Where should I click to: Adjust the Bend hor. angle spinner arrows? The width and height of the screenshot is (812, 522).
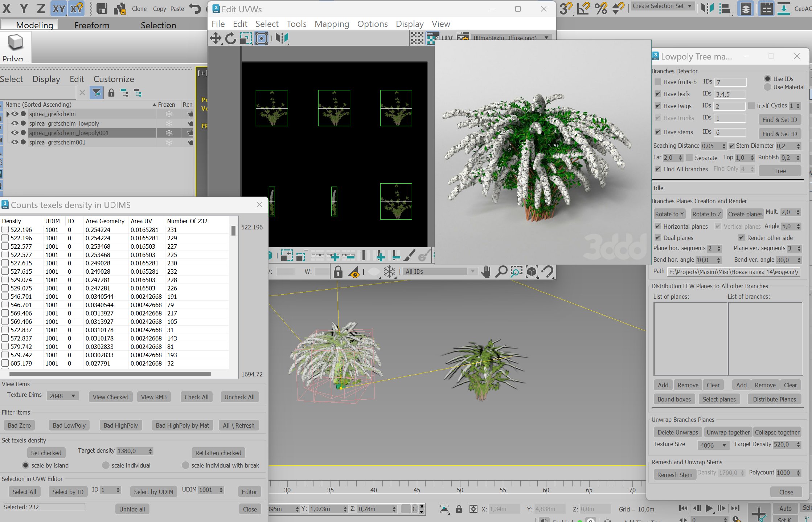coord(718,260)
